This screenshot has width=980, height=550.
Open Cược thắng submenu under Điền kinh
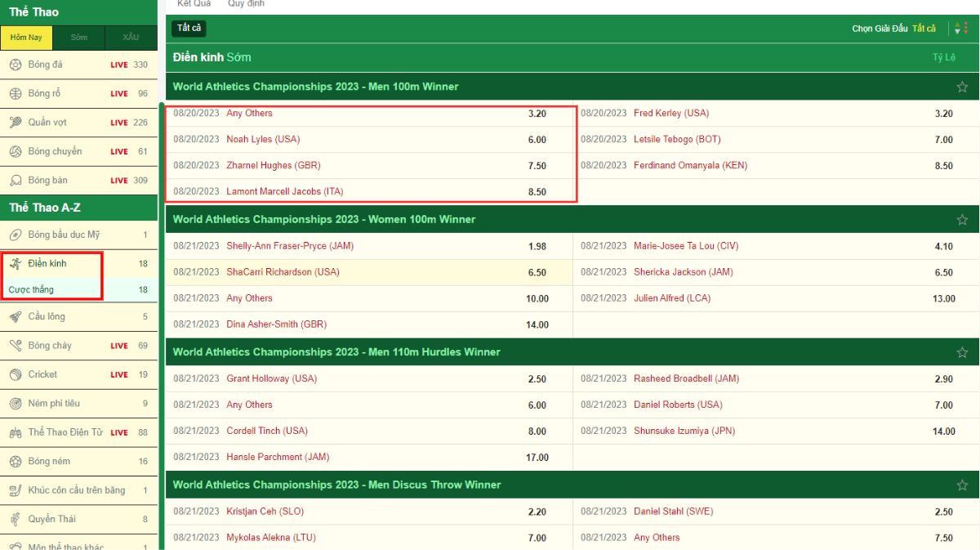point(31,290)
